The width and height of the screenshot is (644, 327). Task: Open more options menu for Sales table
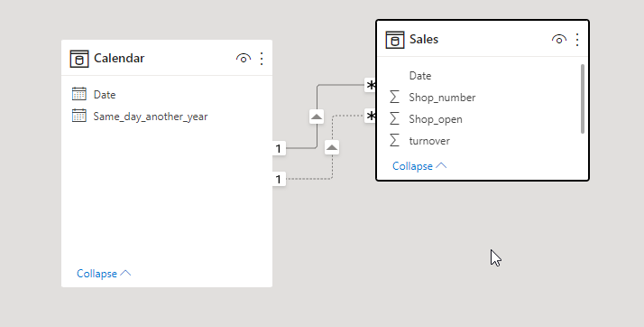coord(577,40)
